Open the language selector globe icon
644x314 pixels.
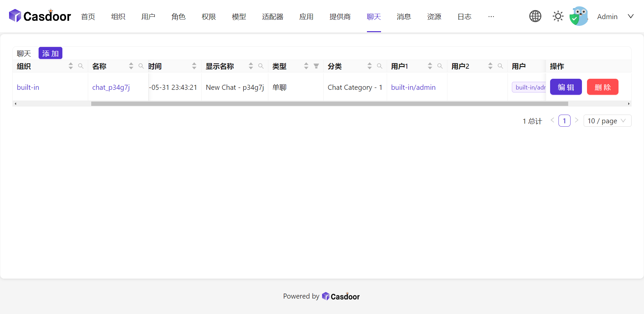pyautogui.click(x=535, y=16)
